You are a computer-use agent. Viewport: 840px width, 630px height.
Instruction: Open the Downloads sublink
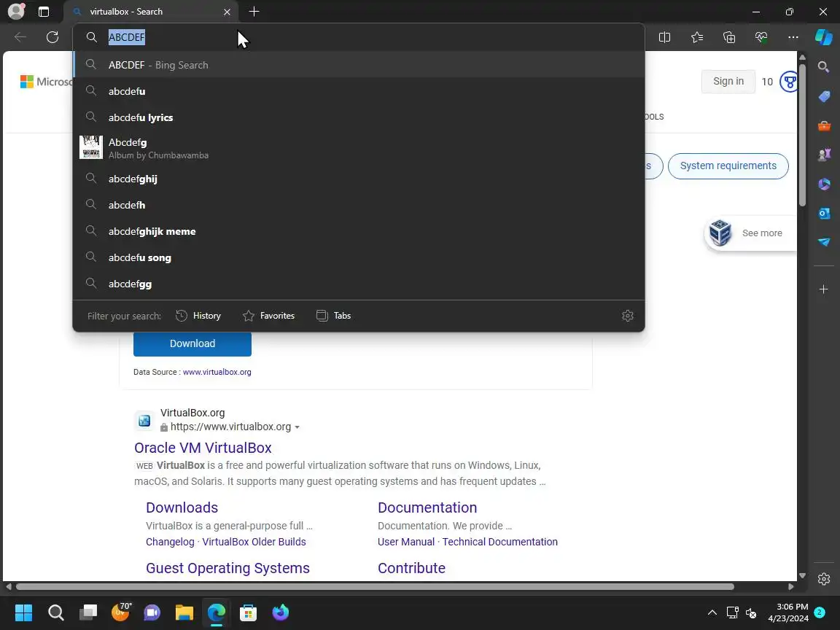pyautogui.click(x=182, y=507)
